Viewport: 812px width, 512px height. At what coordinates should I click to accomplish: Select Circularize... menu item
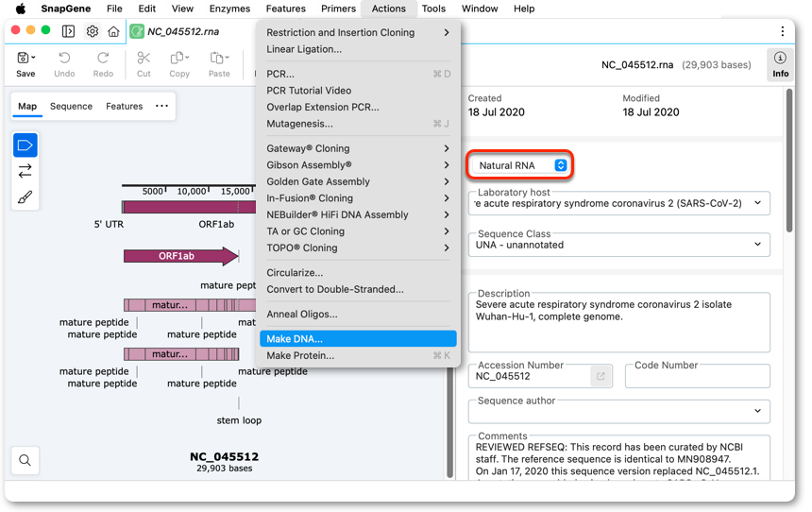[x=358, y=273]
